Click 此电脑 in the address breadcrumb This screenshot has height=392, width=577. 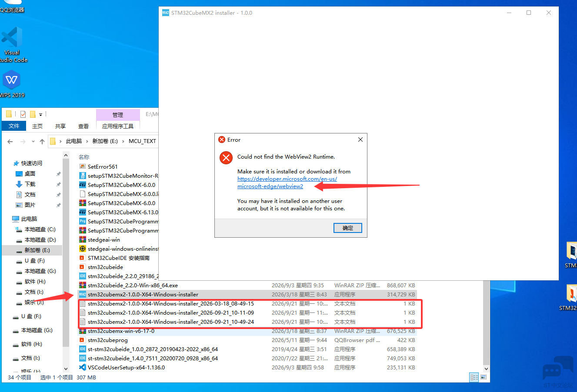(74, 141)
